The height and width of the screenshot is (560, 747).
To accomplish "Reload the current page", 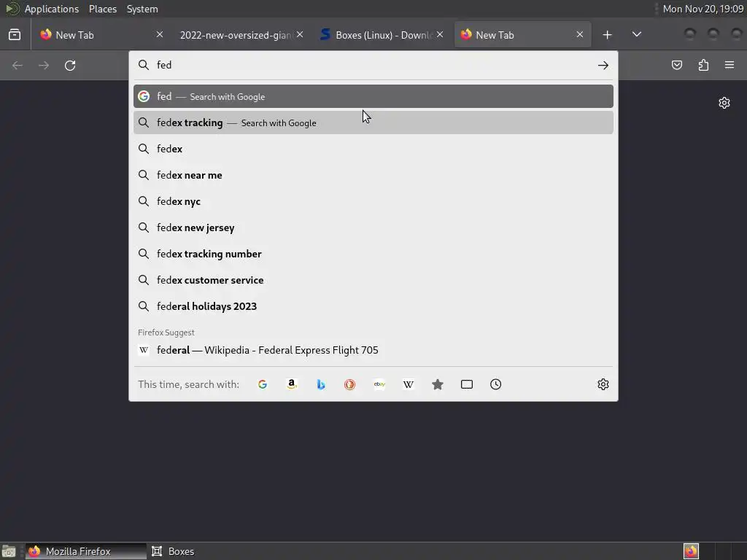I will point(70,65).
